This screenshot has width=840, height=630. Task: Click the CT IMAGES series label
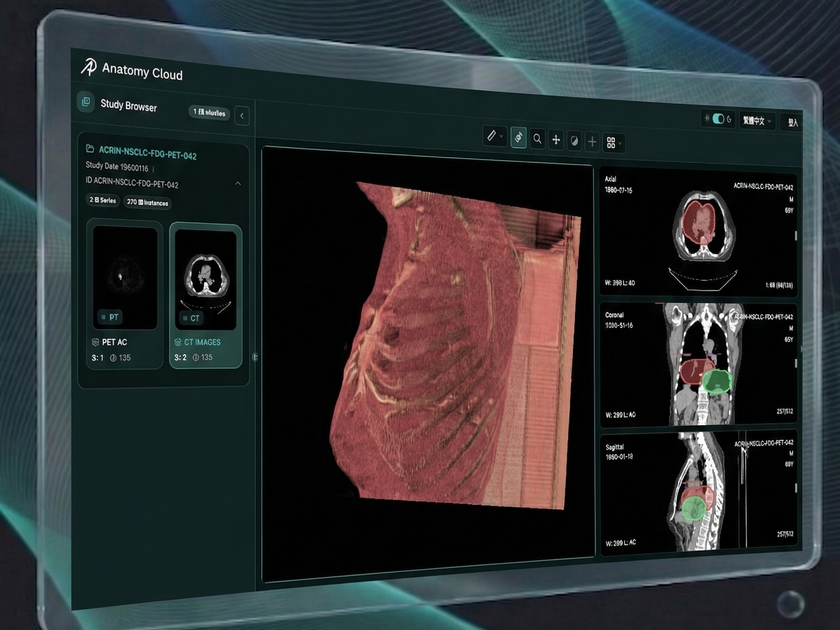click(202, 342)
